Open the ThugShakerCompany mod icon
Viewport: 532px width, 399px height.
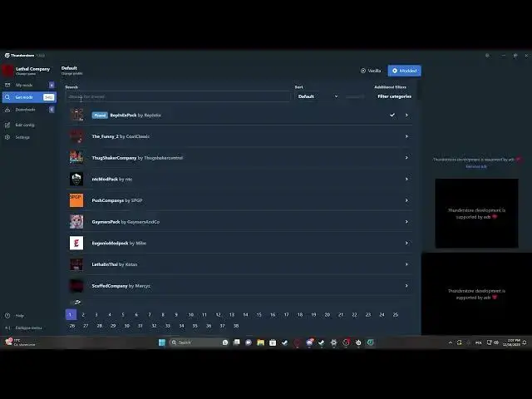tap(76, 157)
